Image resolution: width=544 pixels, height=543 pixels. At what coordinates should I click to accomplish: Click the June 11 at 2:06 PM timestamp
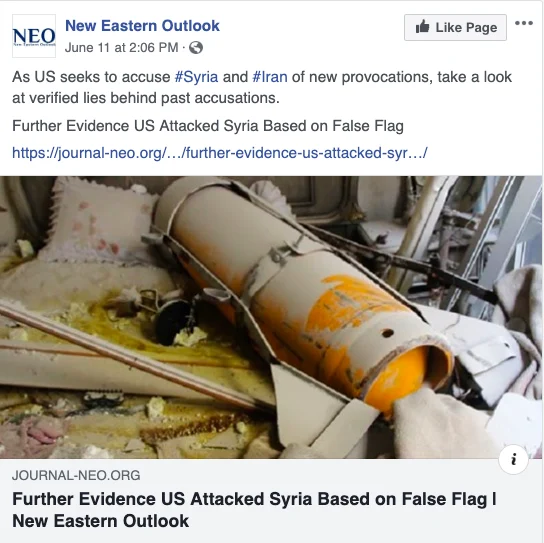pos(121,48)
